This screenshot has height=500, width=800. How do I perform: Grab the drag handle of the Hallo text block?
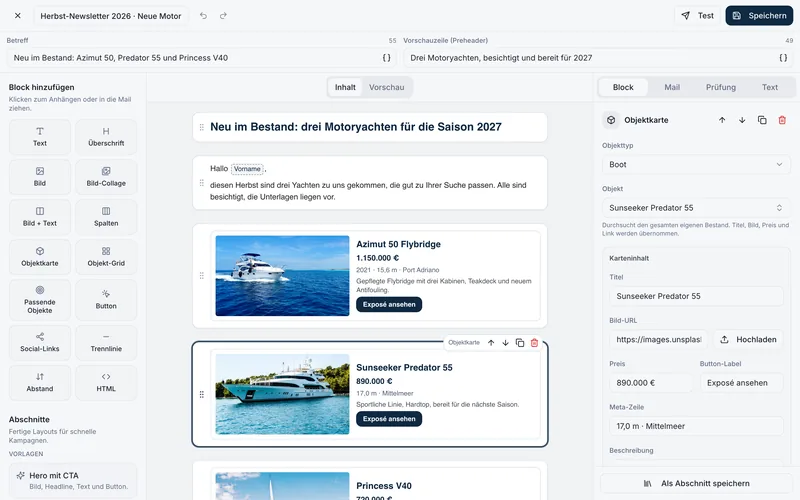click(x=202, y=183)
